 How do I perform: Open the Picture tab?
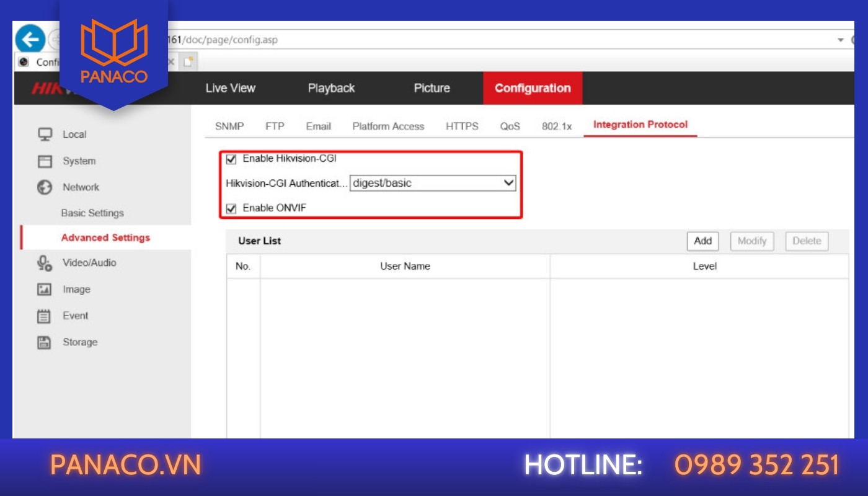(432, 88)
